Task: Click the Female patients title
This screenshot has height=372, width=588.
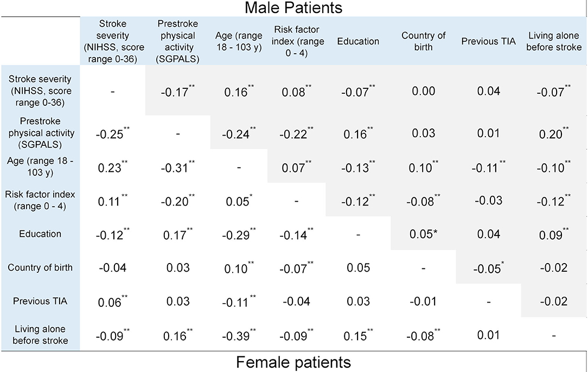Action: coord(293,362)
